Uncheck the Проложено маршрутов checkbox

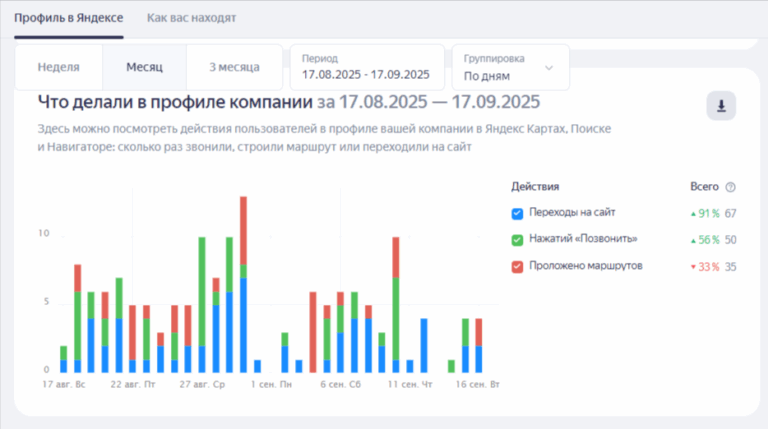coord(517,267)
